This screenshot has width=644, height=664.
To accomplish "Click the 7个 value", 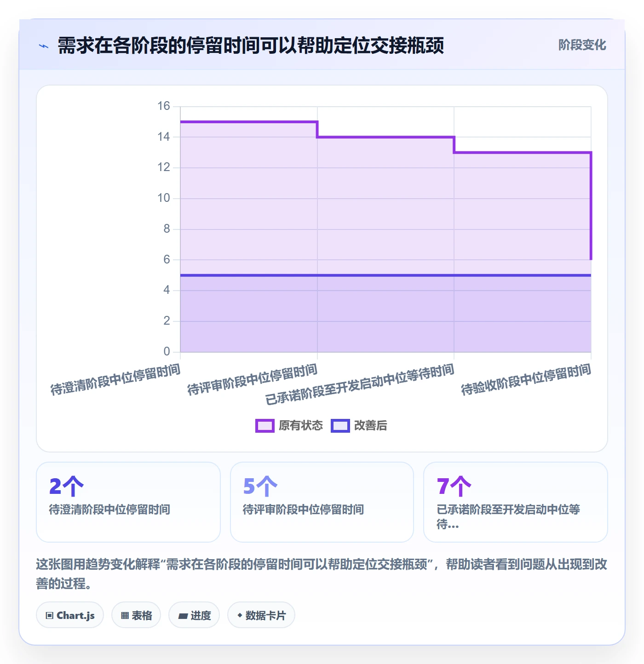I will click(454, 487).
